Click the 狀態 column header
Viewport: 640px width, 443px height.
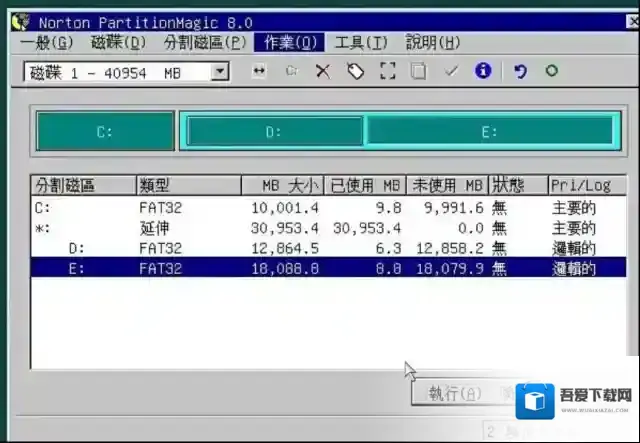(x=518, y=186)
